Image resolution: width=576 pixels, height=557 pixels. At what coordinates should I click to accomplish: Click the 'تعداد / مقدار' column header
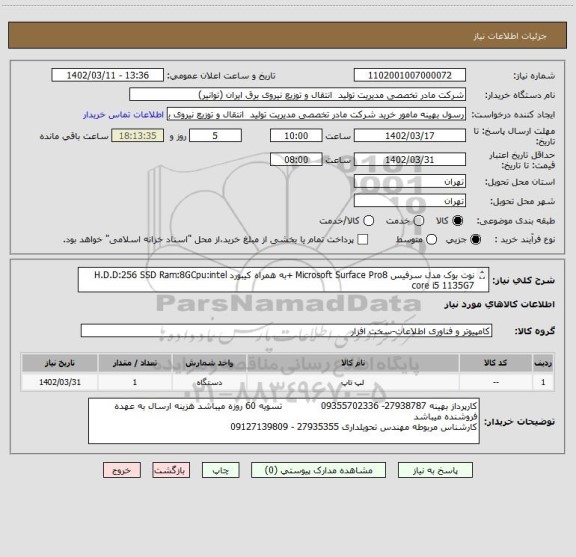(135, 363)
